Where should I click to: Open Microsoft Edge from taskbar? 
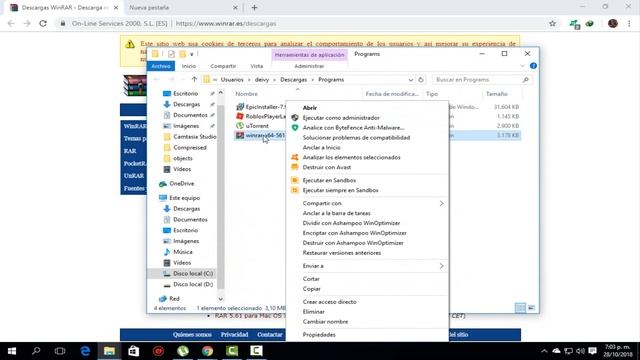[x=85, y=351]
